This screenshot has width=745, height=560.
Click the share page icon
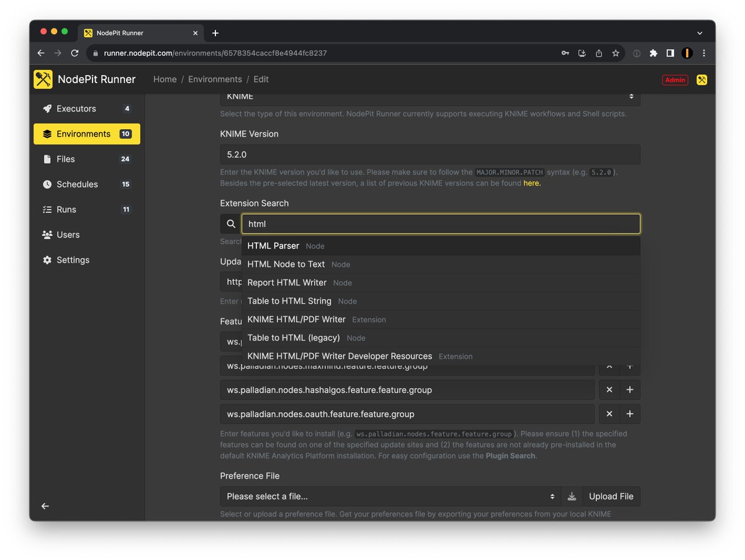point(598,53)
